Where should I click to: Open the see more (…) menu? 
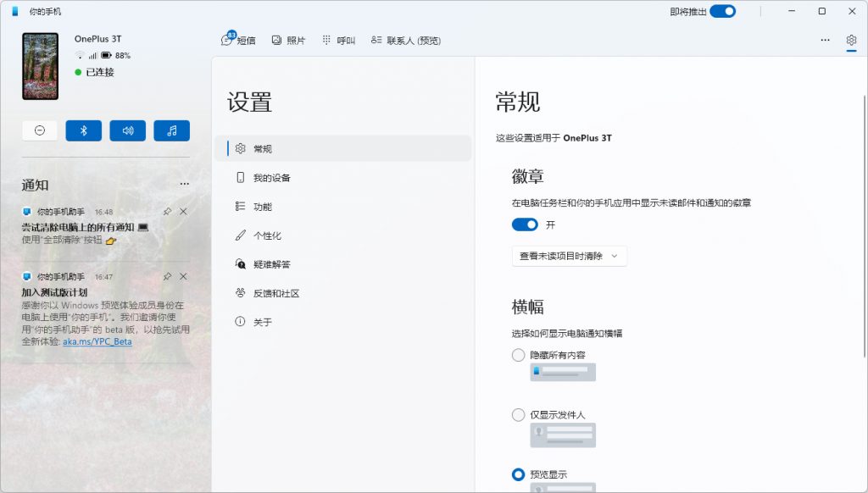pyautogui.click(x=825, y=40)
